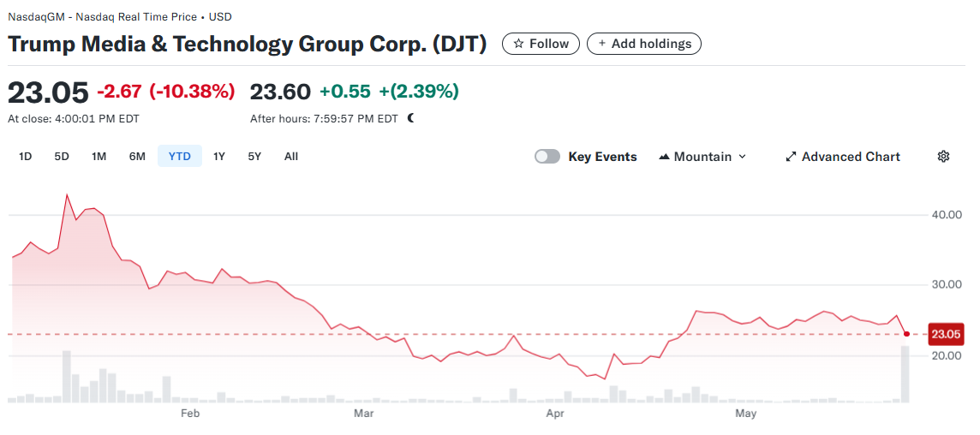
Task: Click the tallest volume bar at chart's right end
Action: [905, 373]
